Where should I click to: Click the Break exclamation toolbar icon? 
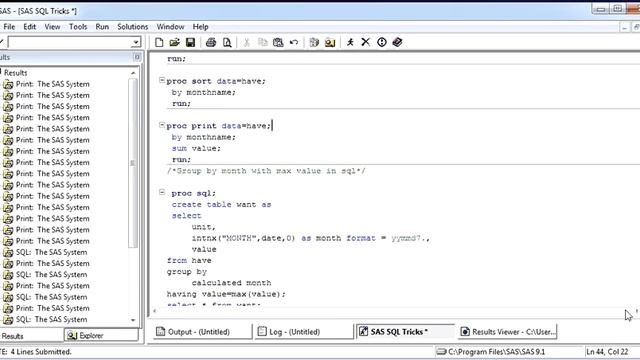[382, 42]
